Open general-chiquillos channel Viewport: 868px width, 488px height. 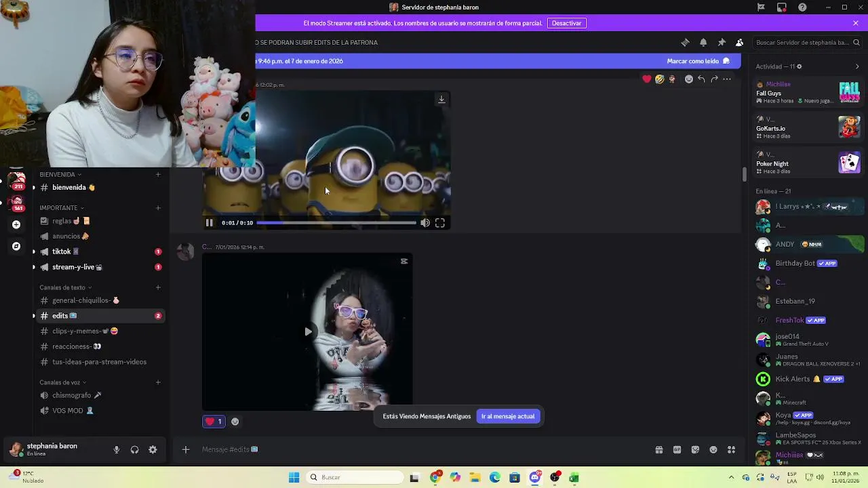(100, 300)
